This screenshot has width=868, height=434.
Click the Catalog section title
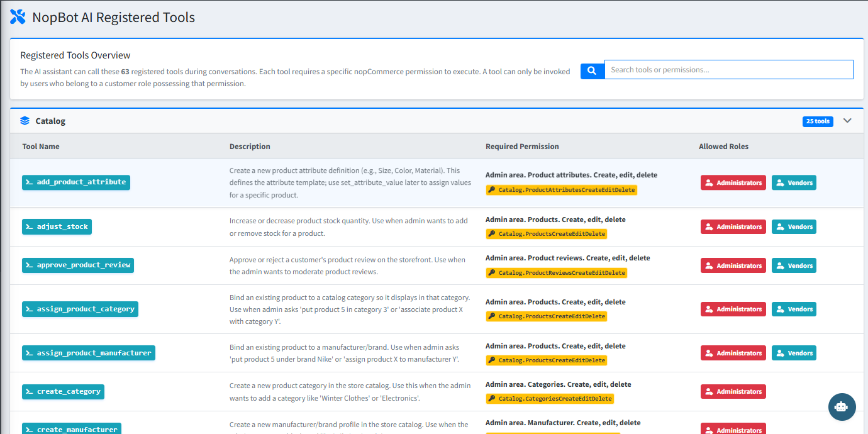coord(50,121)
